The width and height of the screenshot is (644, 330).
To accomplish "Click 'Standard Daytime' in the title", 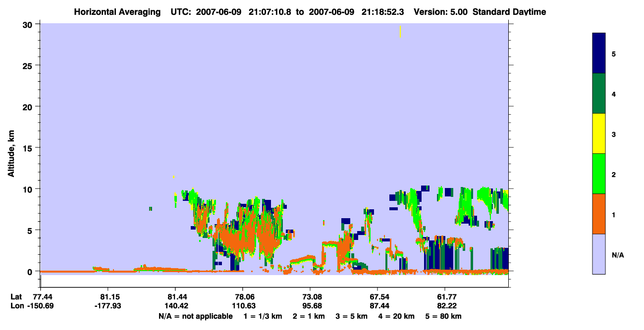I will (x=509, y=12).
